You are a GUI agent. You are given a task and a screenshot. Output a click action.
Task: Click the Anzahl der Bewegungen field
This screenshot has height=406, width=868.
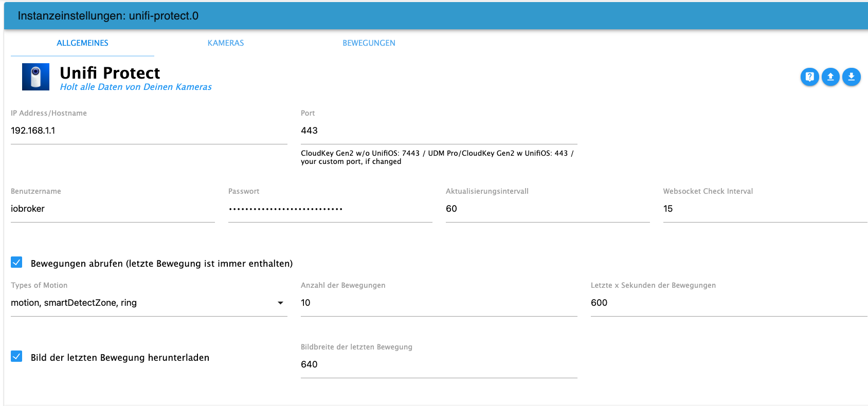439,303
